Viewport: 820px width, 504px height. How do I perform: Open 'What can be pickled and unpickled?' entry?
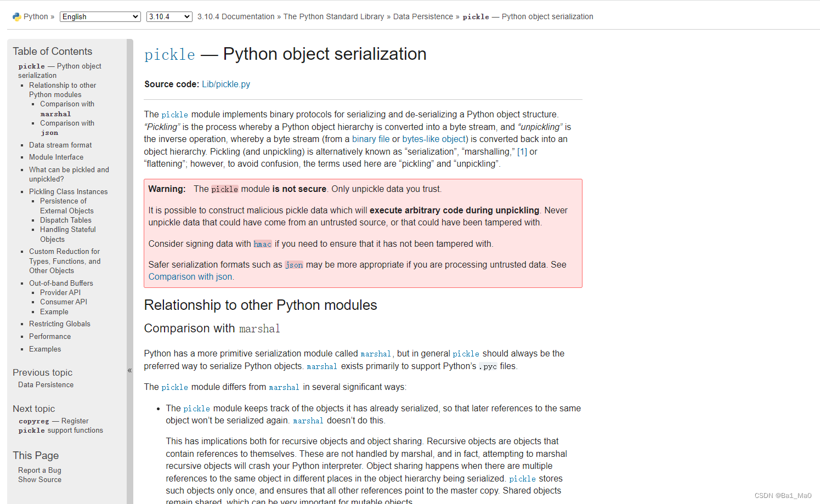tap(69, 174)
